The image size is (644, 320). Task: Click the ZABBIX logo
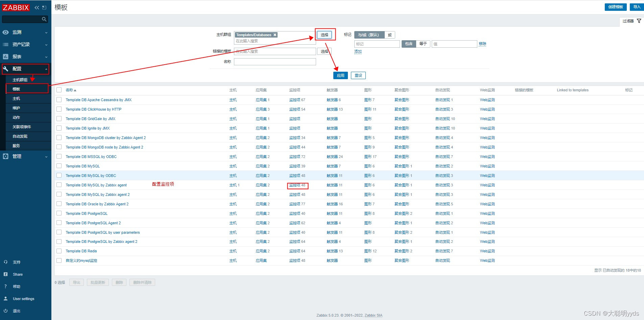tap(16, 7)
